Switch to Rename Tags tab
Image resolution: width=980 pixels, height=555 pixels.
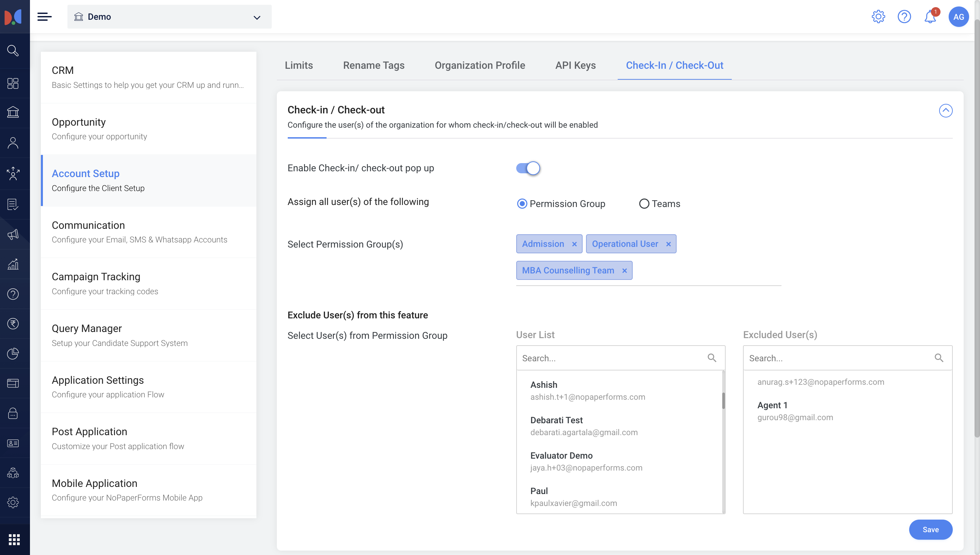coord(374,65)
